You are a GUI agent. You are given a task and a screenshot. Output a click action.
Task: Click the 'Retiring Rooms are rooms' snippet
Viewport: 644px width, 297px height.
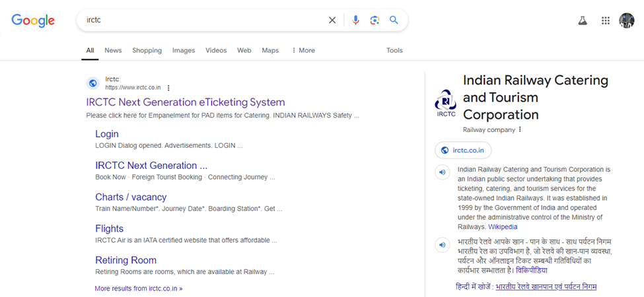click(x=185, y=271)
